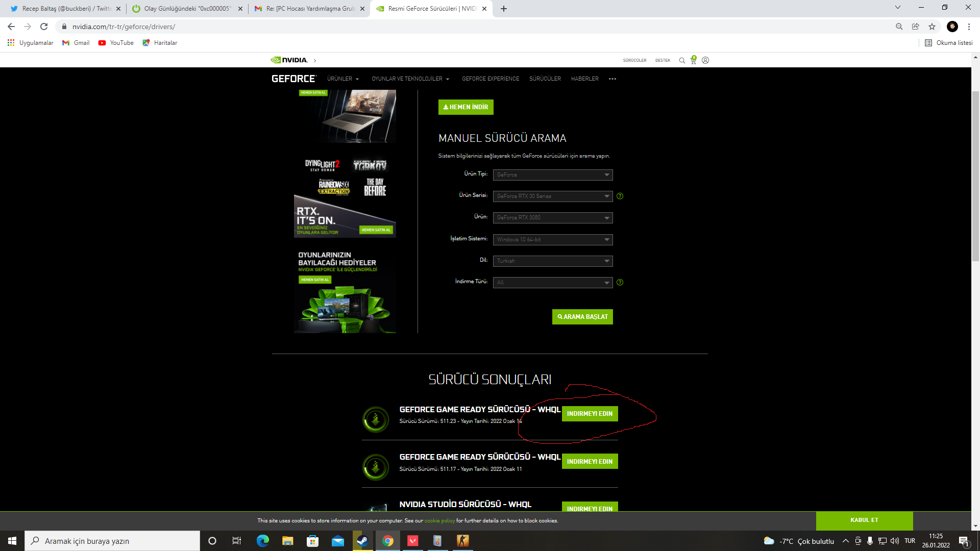
Task: Open GEFORCE EXPERIENCE menu item
Action: (x=491, y=79)
